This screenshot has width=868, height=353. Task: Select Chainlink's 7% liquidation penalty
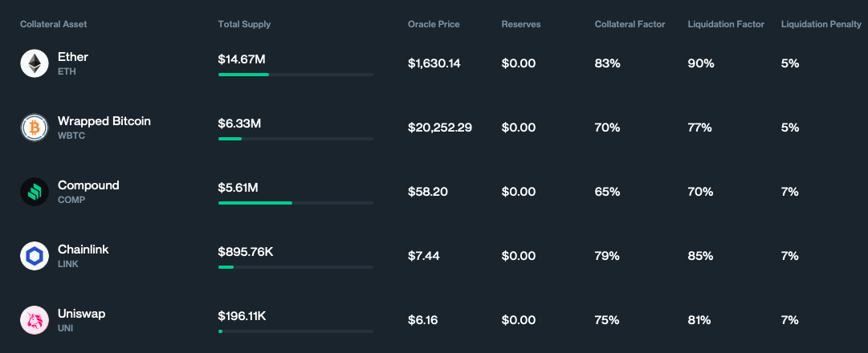tap(790, 256)
